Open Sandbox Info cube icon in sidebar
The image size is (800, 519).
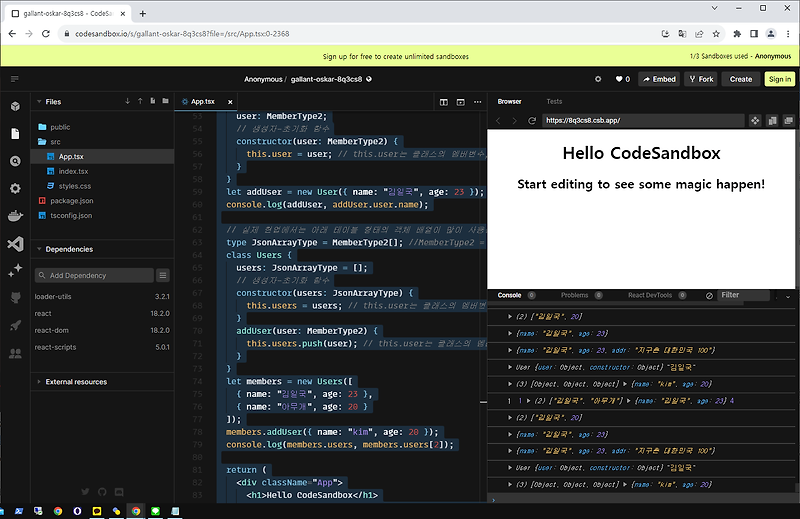tap(15, 106)
